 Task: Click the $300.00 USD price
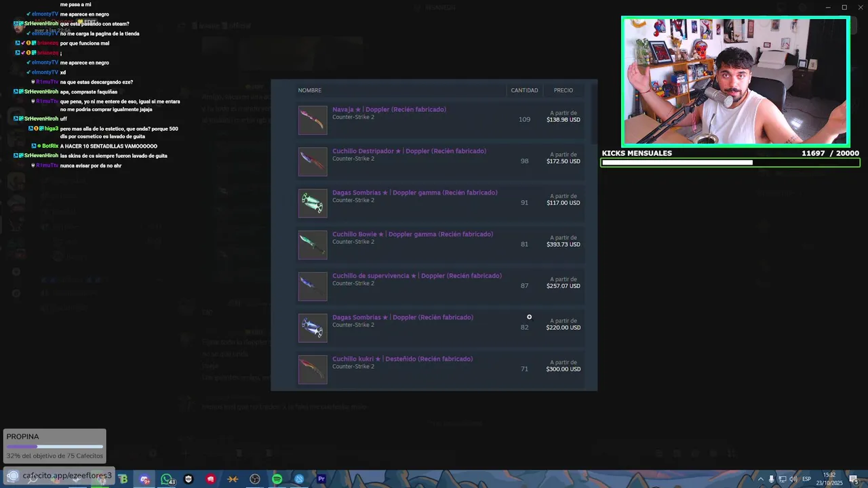[564, 369]
